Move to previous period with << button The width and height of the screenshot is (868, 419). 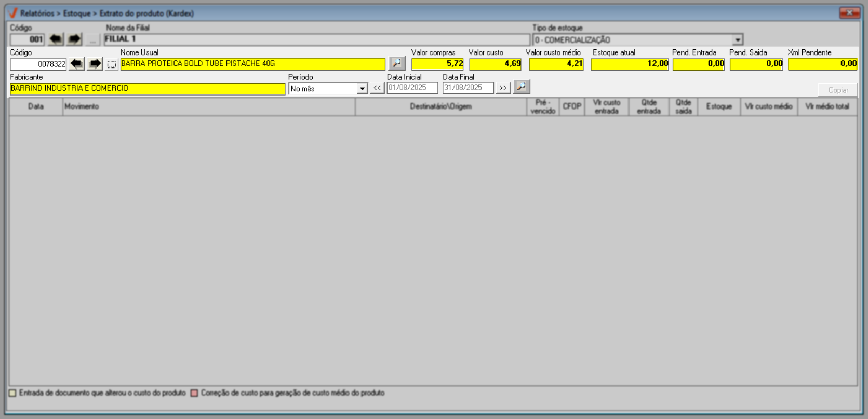(377, 88)
